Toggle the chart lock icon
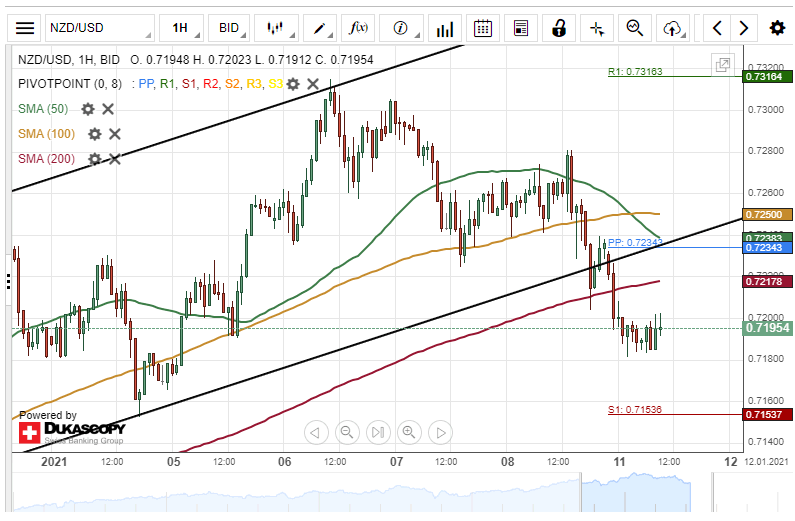 click(x=560, y=27)
